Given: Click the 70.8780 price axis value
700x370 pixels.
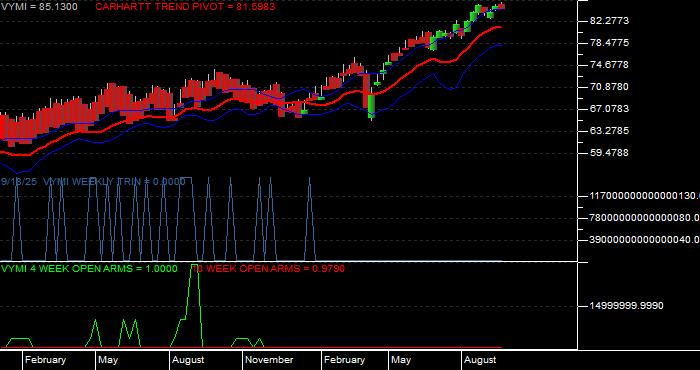Looking at the screenshot, I should 609,87.
